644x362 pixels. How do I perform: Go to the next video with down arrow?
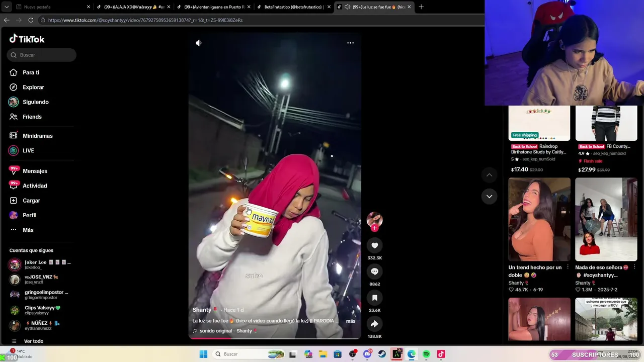(x=489, y=197)
